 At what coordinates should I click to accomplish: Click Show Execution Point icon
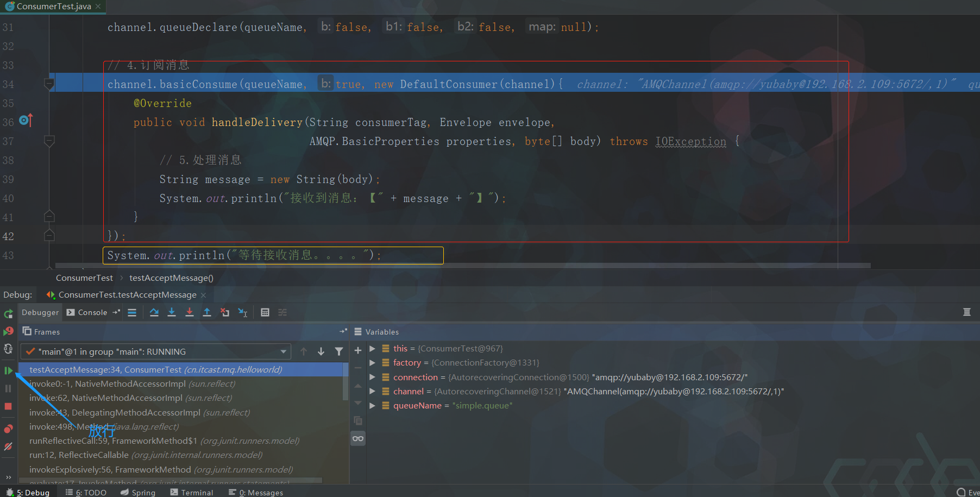[x=132, y=312]
